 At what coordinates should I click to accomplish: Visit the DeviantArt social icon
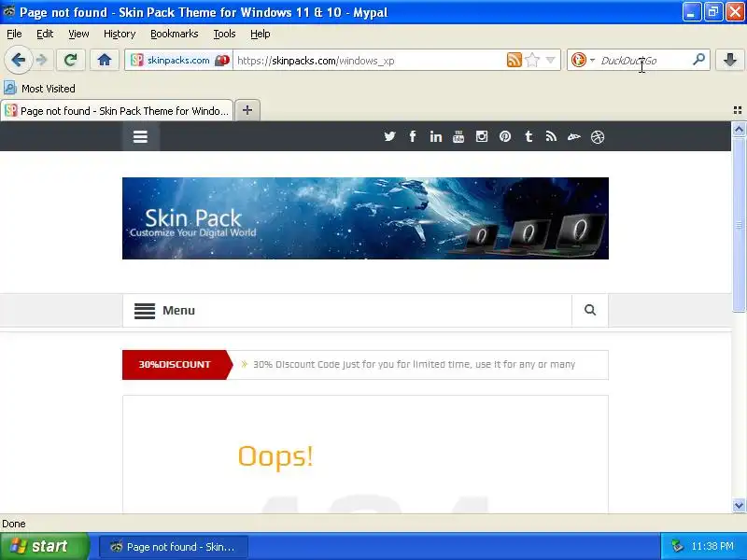pos(574,136)
